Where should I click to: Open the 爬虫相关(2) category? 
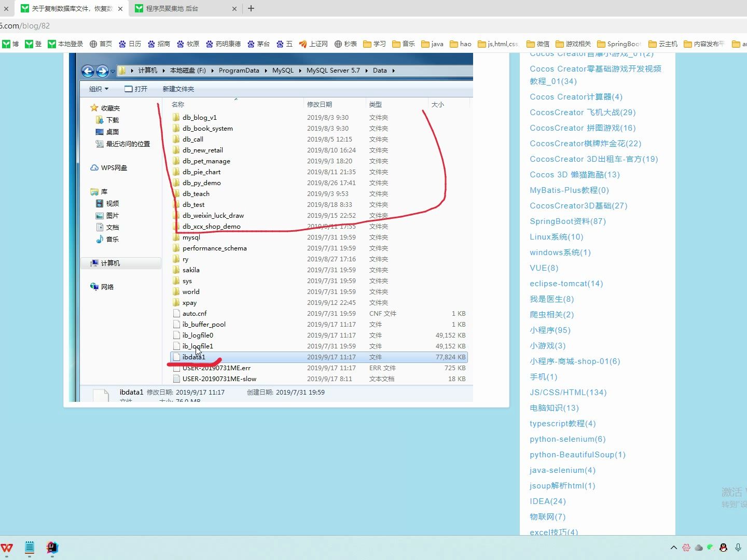552,315
